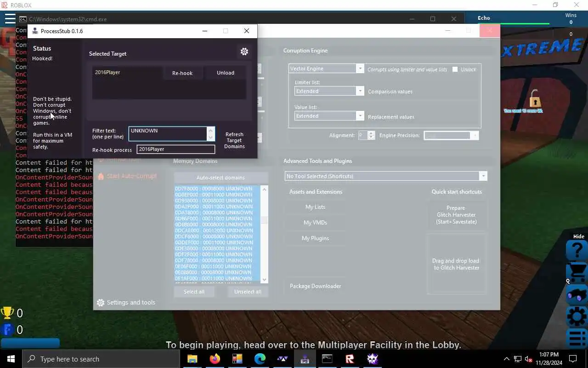This screenshot has width=588, height=368.
Task: Open the Command Prompt taskbar icon
Action: [x=327, y=359]
